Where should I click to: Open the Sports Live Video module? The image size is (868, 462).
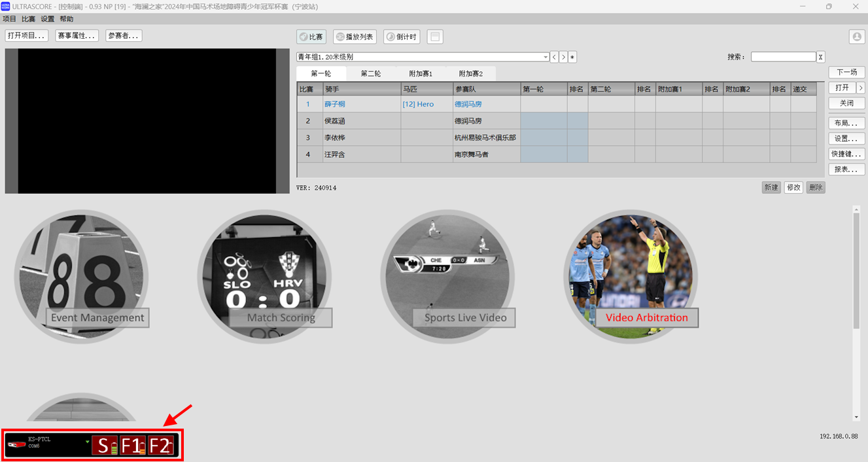(447, 275)
